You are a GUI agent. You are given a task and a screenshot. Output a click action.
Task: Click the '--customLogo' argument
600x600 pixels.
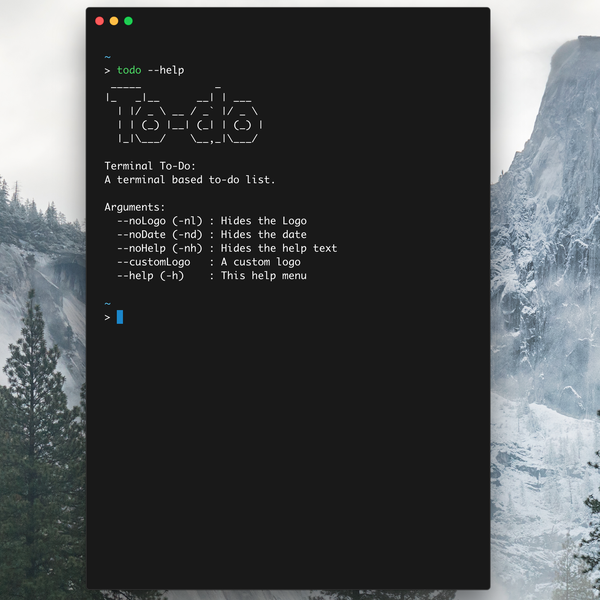coord(153,262)
